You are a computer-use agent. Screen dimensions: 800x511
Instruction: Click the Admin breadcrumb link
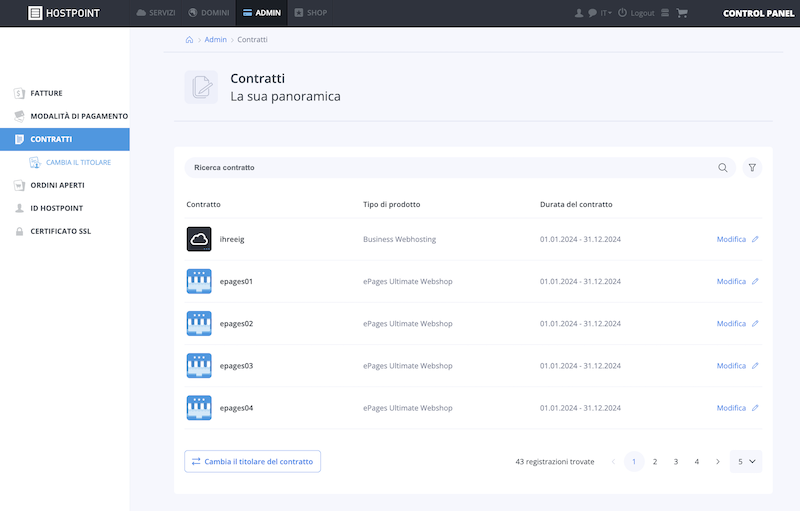coord(215,40)
